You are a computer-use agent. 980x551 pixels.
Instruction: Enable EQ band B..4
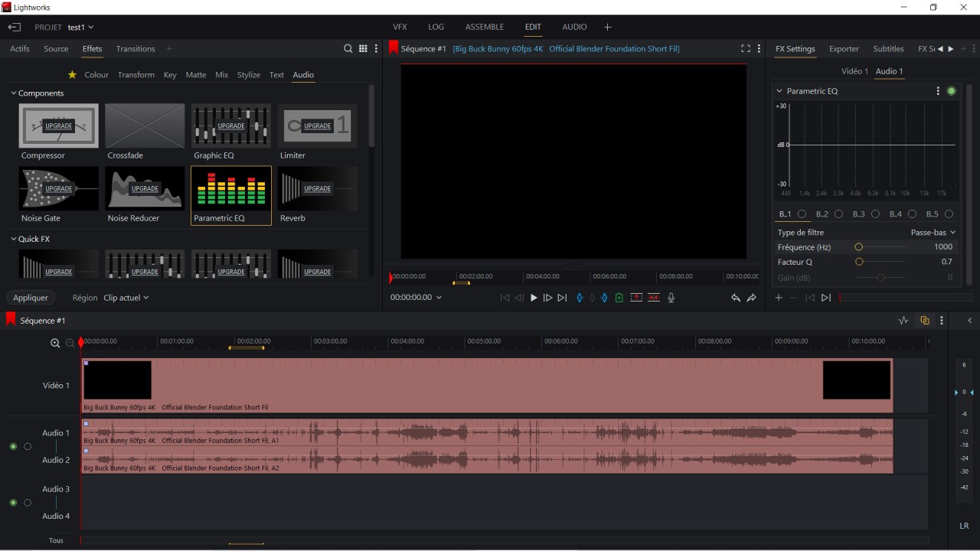click(x=913, y=214)
